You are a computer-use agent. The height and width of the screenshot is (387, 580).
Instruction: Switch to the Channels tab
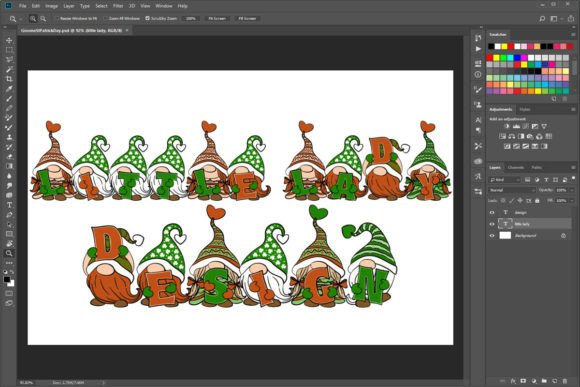(516, 168)
